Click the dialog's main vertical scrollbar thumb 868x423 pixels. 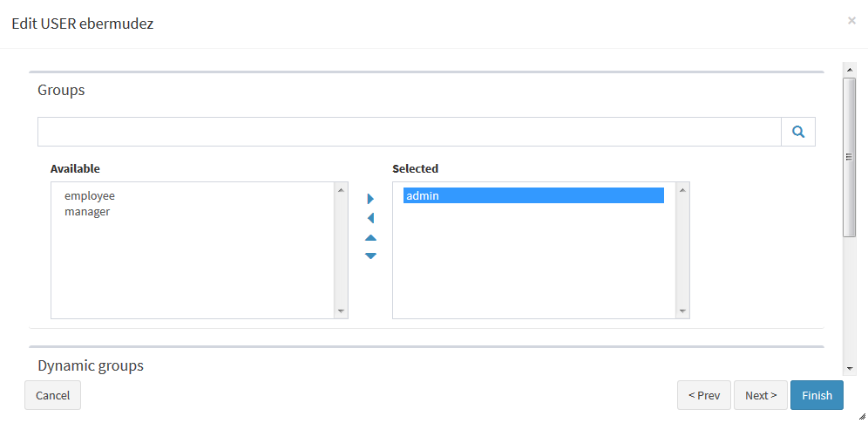pyautogui.click(x=849, y=157)
